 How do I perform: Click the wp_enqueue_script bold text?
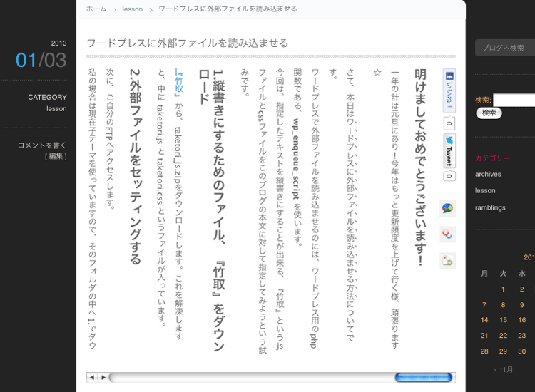[296, 159]
